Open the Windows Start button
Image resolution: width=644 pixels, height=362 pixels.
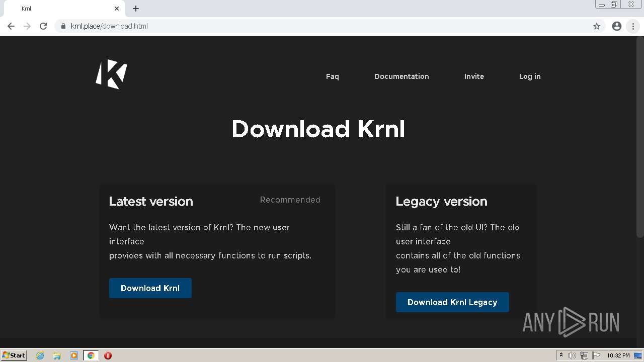coord(14,355)
